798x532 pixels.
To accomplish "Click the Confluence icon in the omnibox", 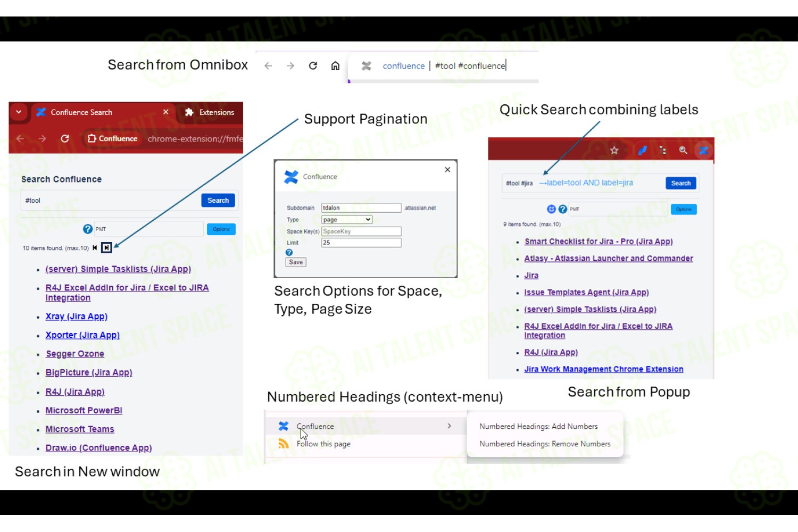I will pos(367,66).
